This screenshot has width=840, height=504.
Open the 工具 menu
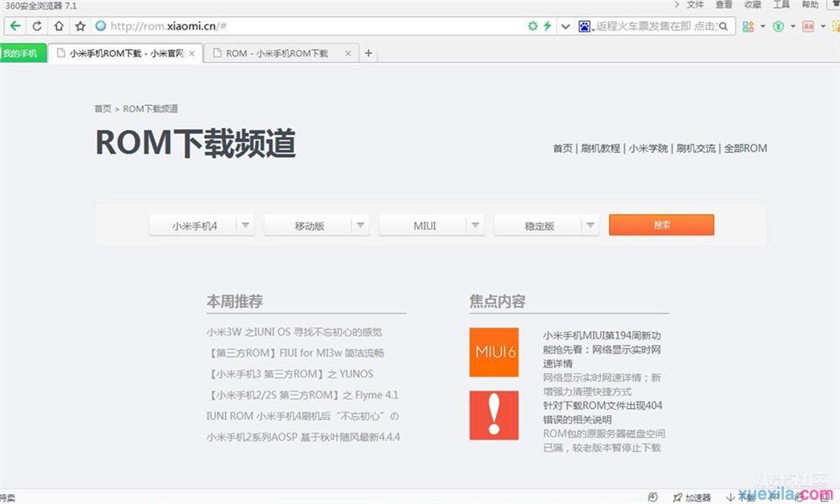781,5
